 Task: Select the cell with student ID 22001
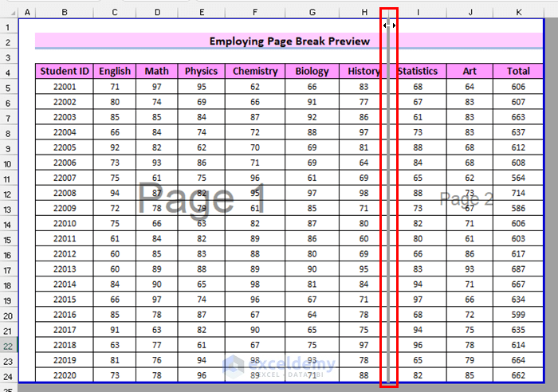point(65,86)
